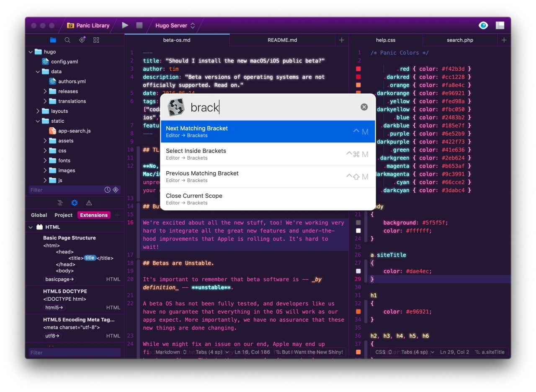Toggle the split layout icon top right
This screenshot has width=536, height=392.
click(x=500, y=25)
